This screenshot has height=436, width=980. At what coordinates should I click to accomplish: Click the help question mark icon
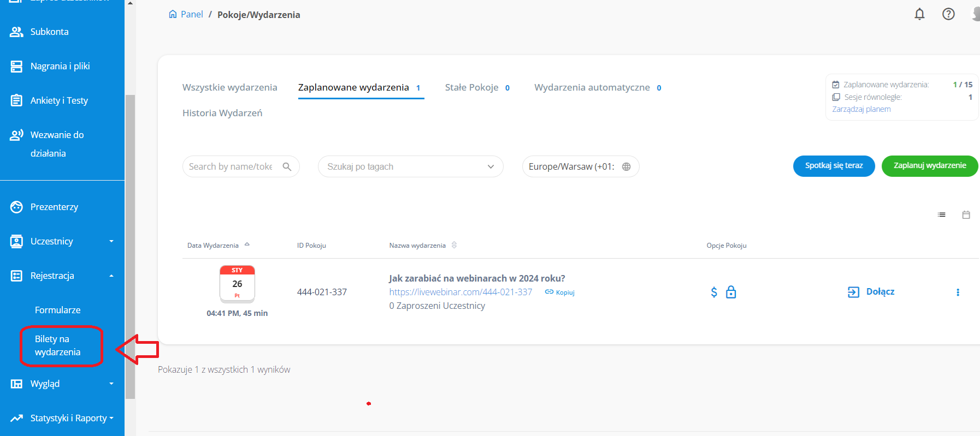click(x=948, y=14)
